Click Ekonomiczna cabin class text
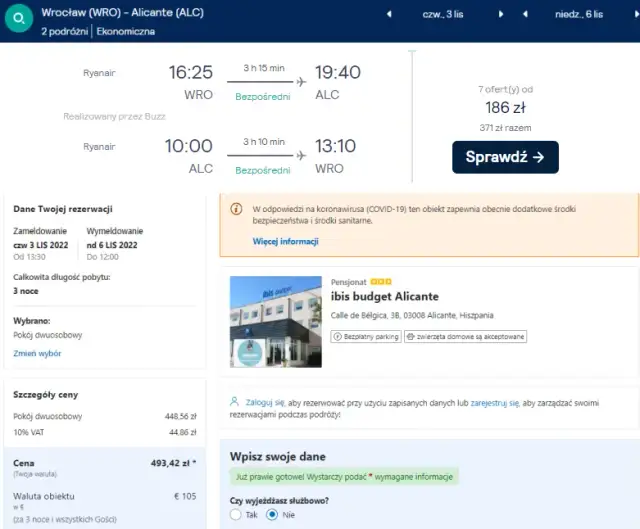 126,31
